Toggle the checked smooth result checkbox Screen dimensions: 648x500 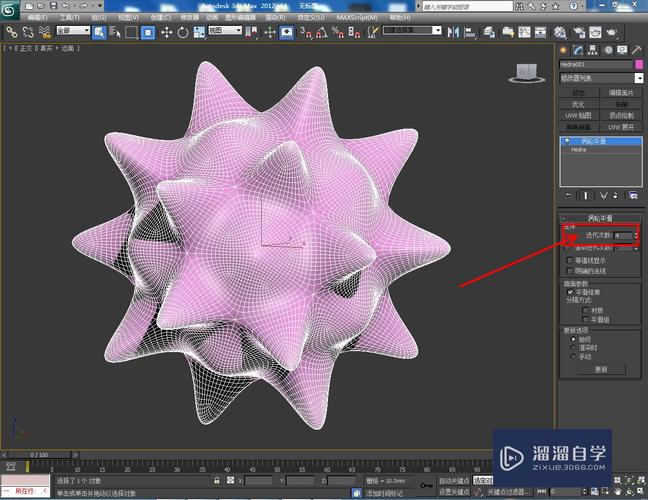click(x=570, y=292)
